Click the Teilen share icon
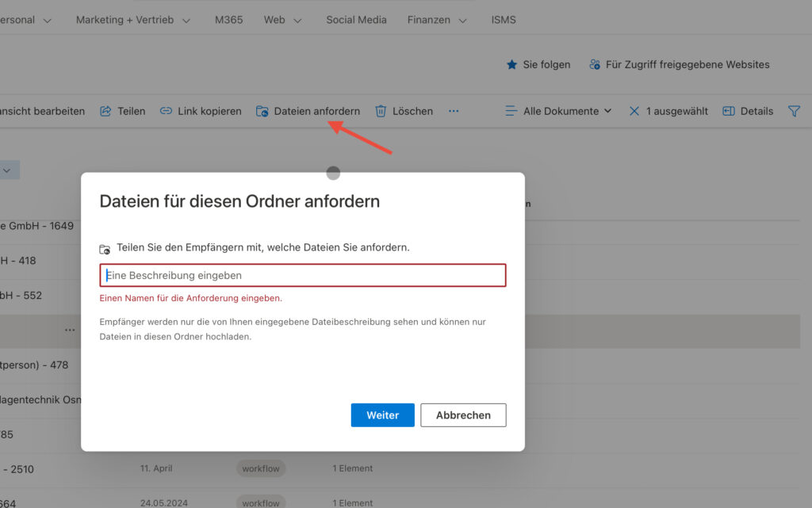This screenshot has width=812, height=508. point(105,112)
